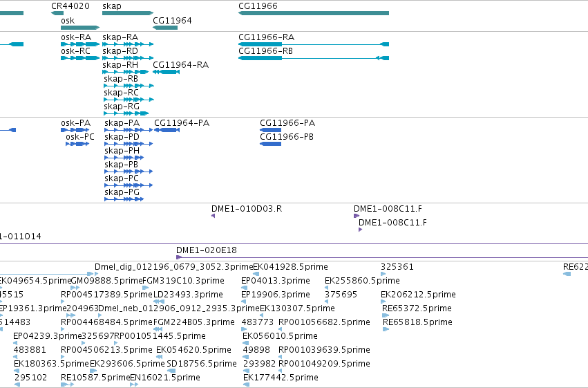Click CDS skap-PH
Screen dimensions: 588x388
[x=124, y=158]
